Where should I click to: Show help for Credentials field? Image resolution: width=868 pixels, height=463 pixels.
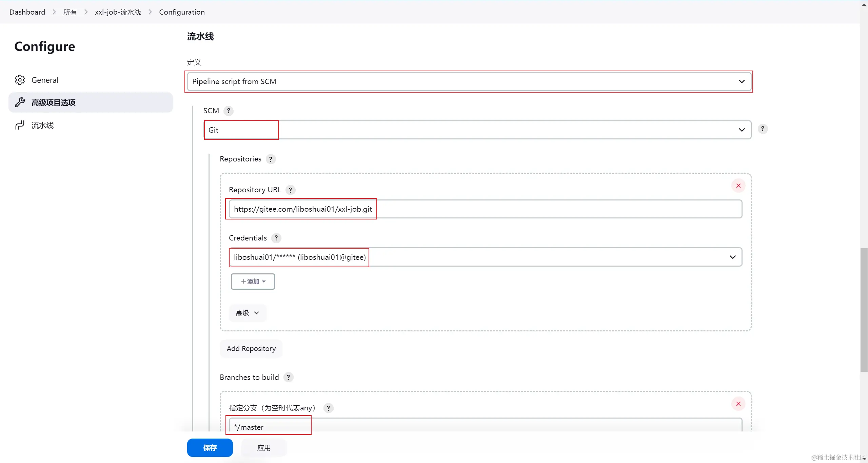(276, 238)
